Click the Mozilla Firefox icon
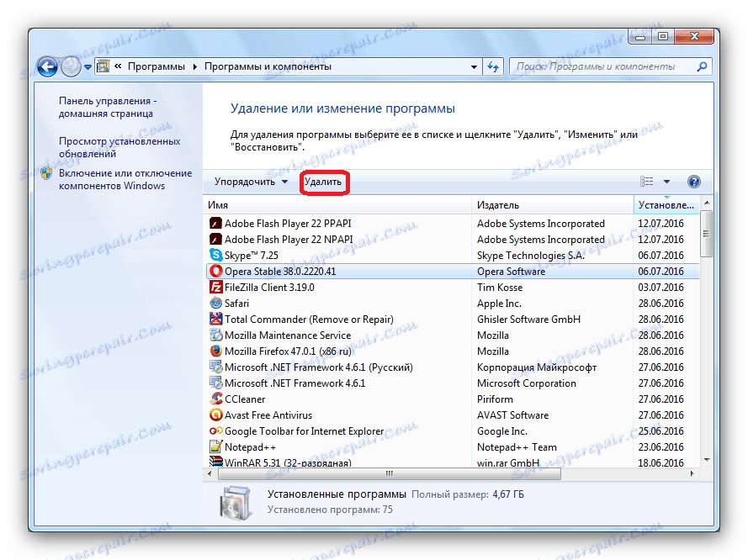This screenshot has height=560, width=748. (215, 351)
